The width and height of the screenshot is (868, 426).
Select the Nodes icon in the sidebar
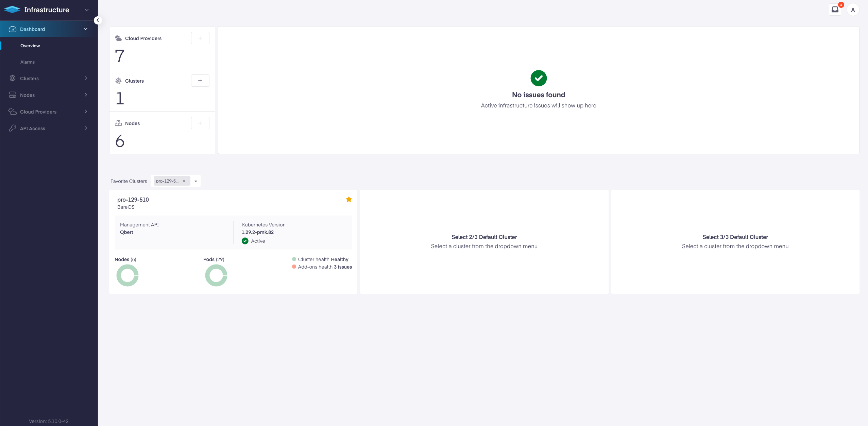click(12, 95)
